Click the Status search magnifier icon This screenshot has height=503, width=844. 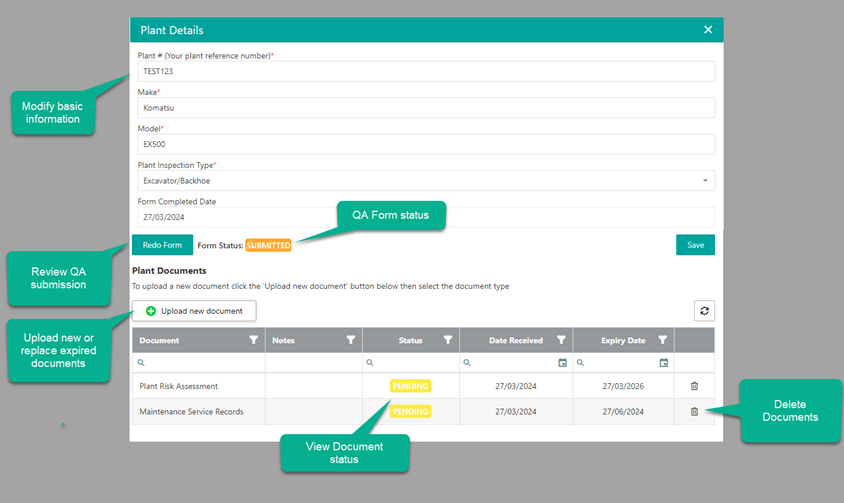[370, 362]
